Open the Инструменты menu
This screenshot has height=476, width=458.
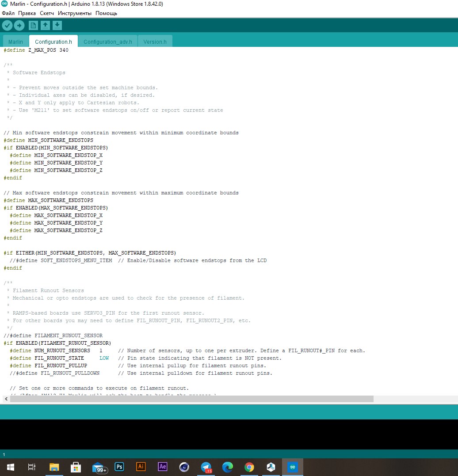click(75, 13)
